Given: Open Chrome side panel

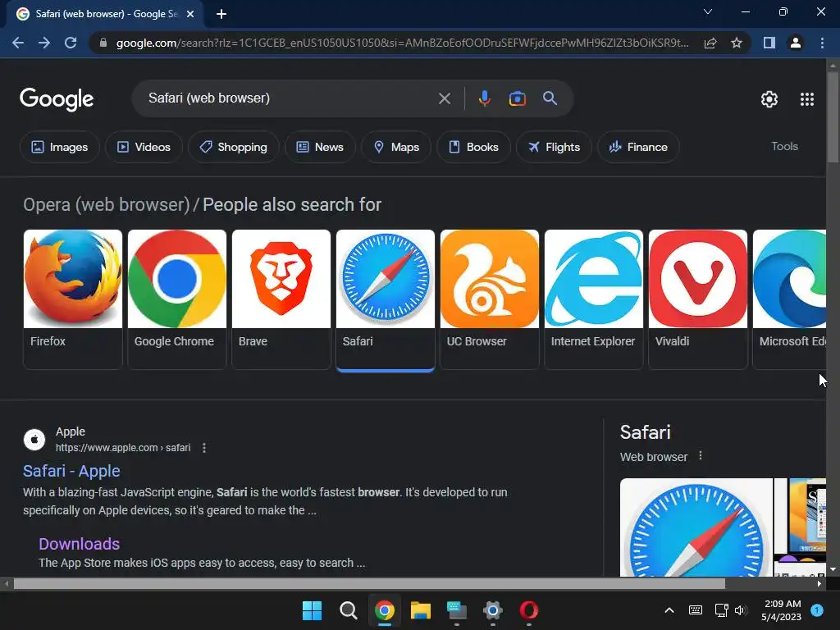Looking at the screenshot, I should click(x=769, y=43).
